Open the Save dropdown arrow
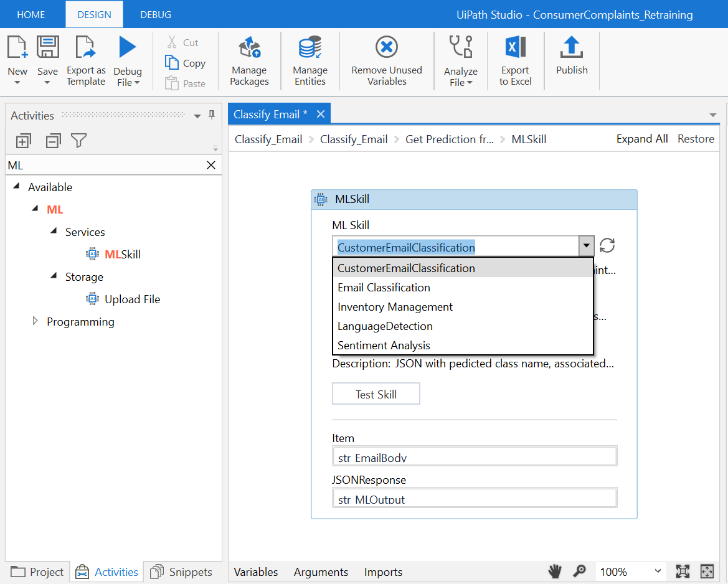Image resolution: width=728 pixels, height=584 pixels. pyautogui.click(x=47, y=83)
